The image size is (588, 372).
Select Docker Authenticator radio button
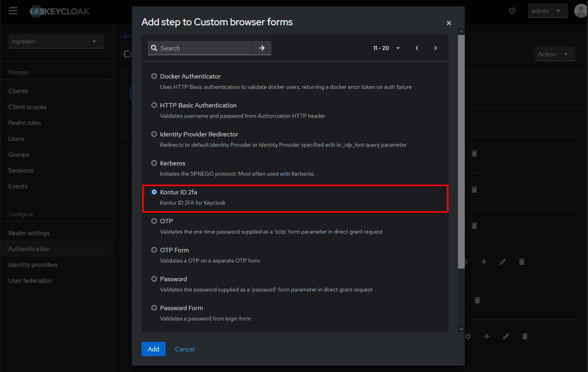(x=154, y=76)
